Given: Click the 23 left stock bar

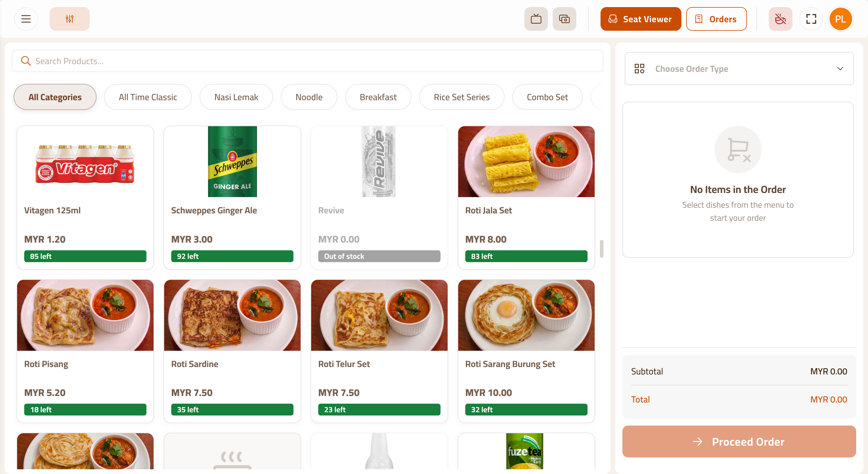Looking at the screenshot, I should 379,410.
